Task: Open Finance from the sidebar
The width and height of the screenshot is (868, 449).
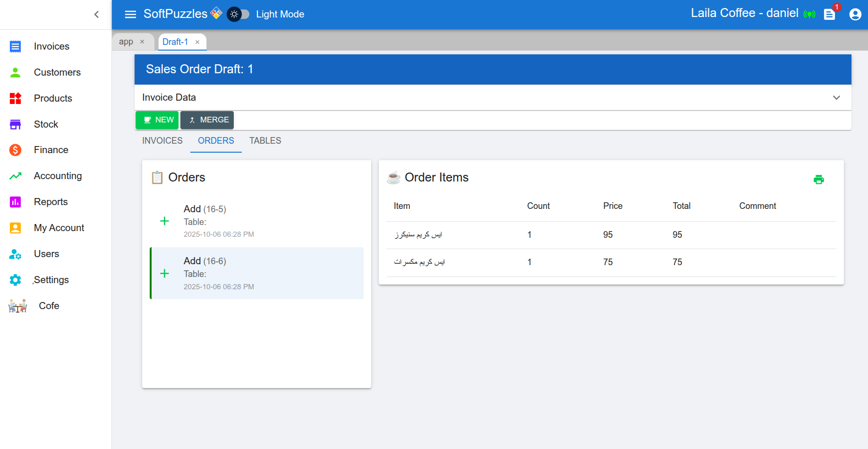Action: 51,150
